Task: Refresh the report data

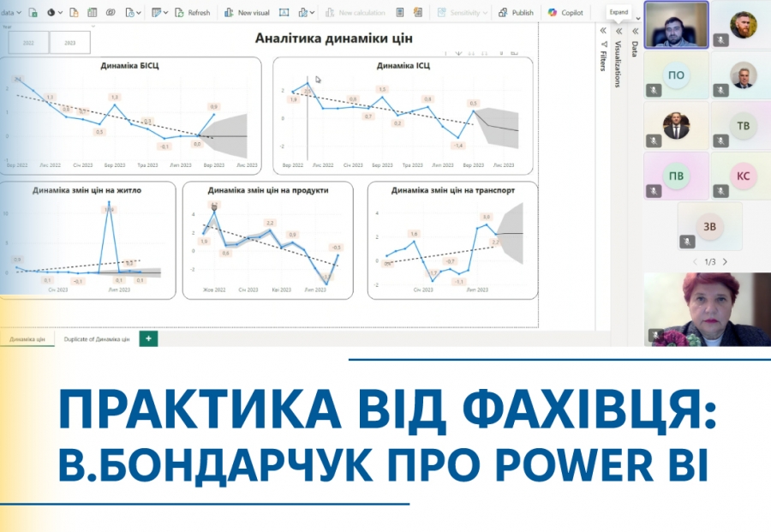Action: pos(193,13)
